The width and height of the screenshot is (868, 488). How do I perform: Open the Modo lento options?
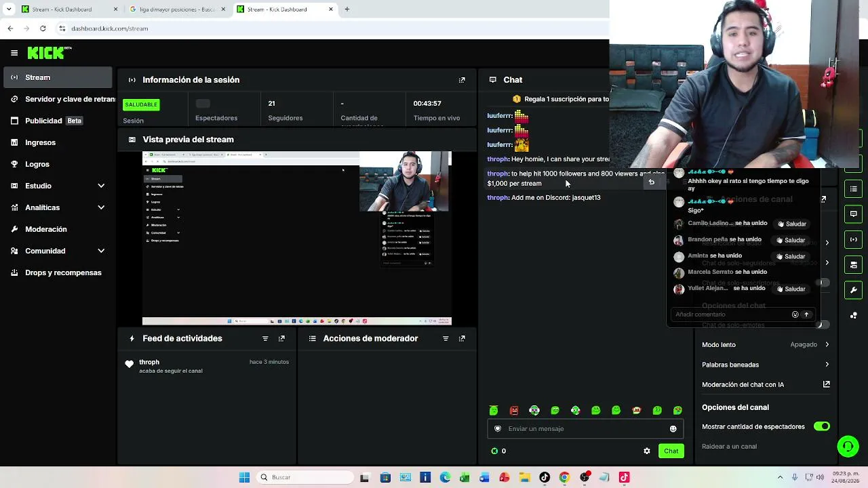[x=766, y=344]
